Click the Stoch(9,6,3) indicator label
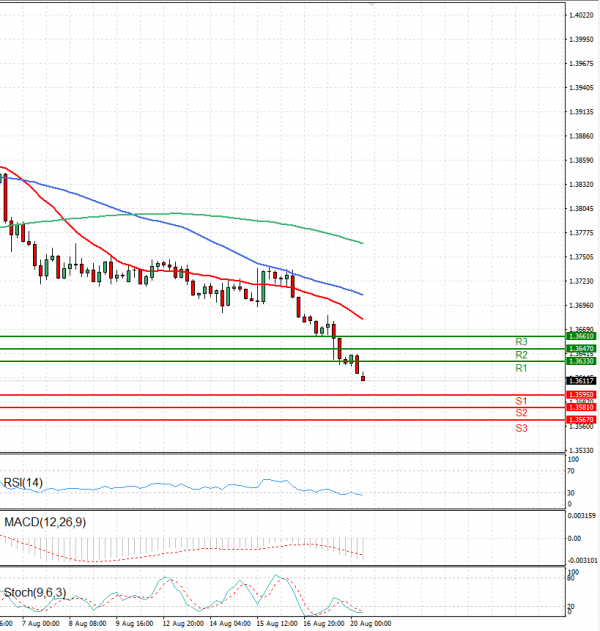Viewport: 600px width, 631px height. 35,592
